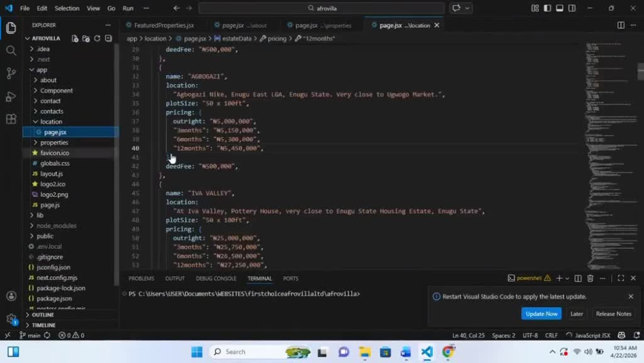Refresh the Explorer file tree
The width and height of the screenshot is (644, 363).
pos(97,38)
